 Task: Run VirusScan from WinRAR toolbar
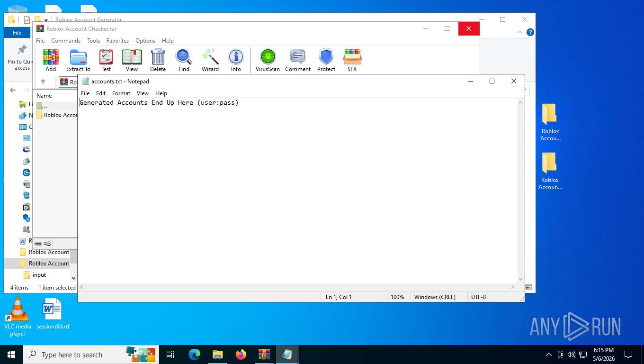coord(268,60)
